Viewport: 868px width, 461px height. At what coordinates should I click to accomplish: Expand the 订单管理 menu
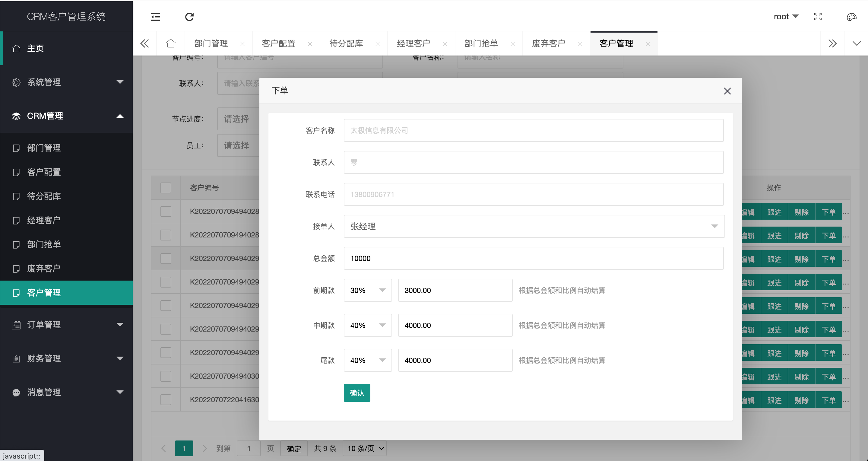click(x=120, y=325)
